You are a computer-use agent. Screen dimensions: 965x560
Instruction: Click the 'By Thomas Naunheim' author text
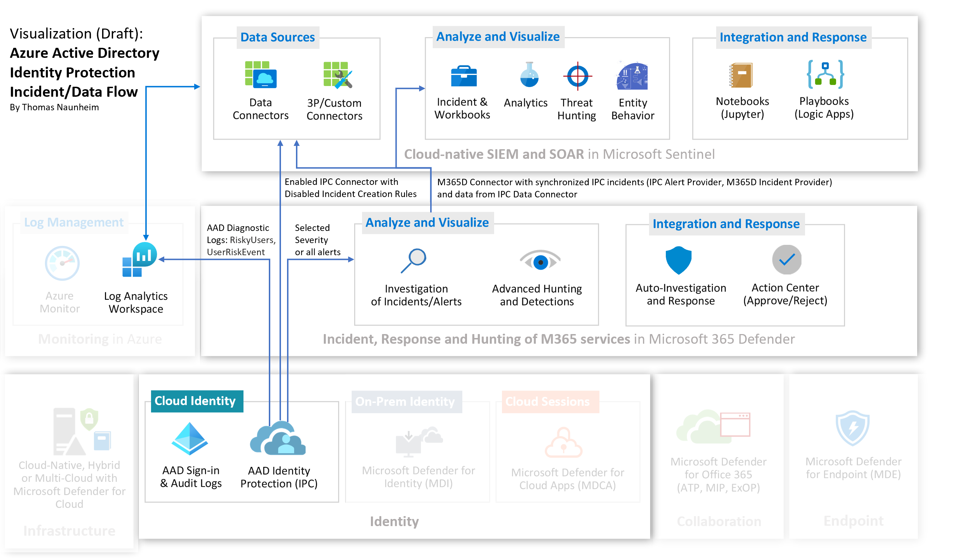pos(54,107)
